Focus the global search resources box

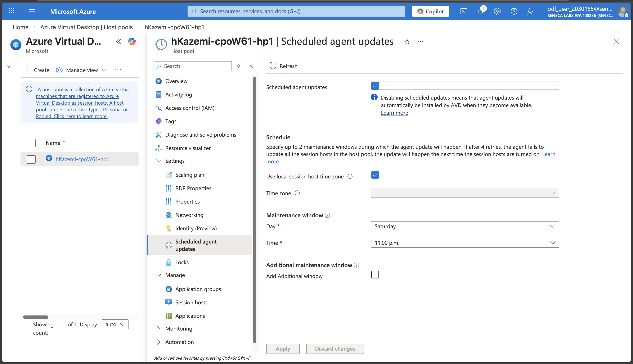296,11
